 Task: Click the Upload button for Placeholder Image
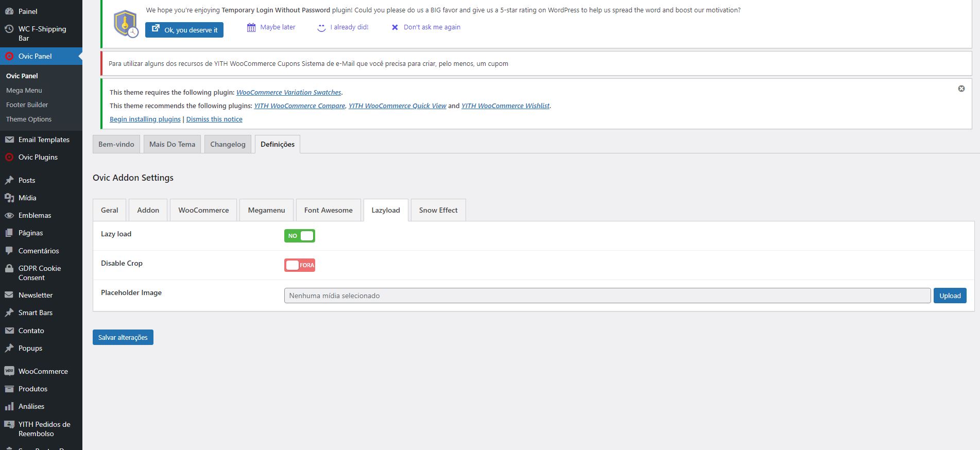(x=950, y=296)
